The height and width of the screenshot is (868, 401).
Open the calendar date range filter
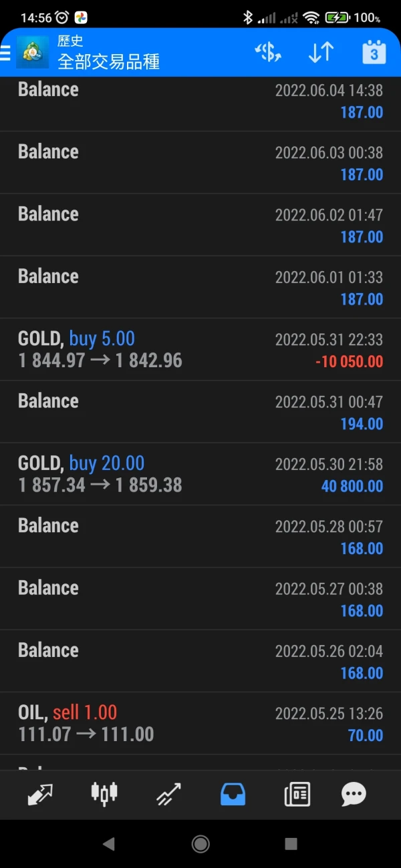(374, 53)
